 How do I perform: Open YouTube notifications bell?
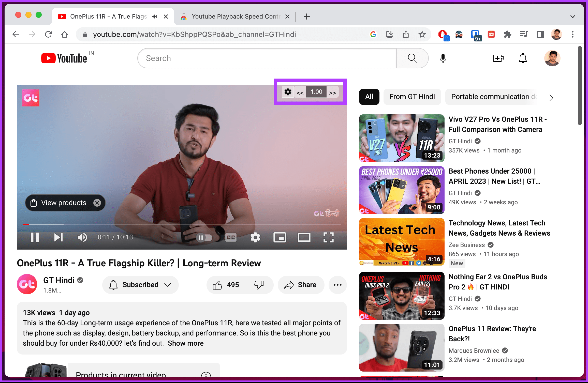pyautogui.click(x=523, y=58)
